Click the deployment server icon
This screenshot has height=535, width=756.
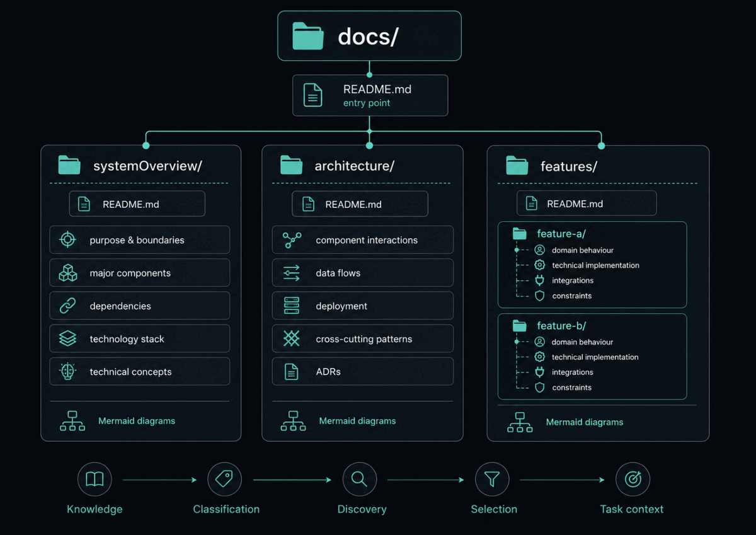(x=291, y=306)
